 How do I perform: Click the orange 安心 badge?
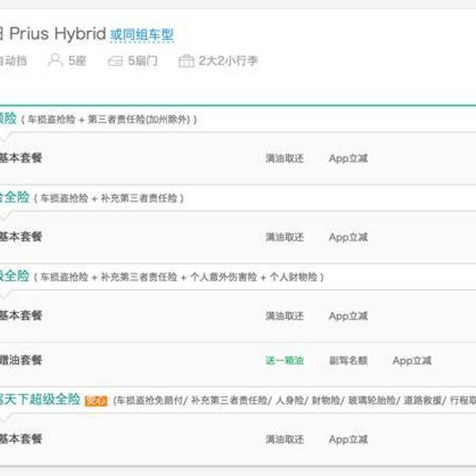pyautogui.click(x=96, y=401)
